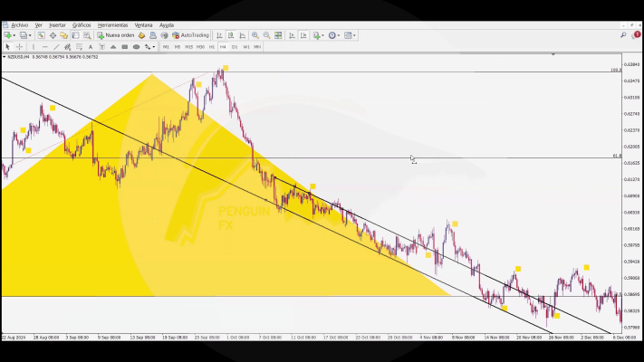644x362 pixels.
Task: Click the NZDUSD,H4 chart label
Action: coord(20,56)
